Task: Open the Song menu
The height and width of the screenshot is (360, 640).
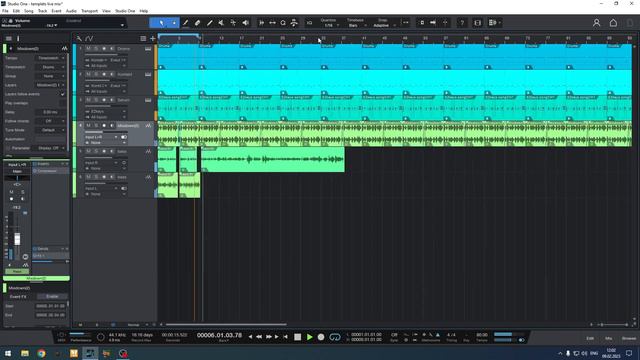Action: click(x=29, y=11)
